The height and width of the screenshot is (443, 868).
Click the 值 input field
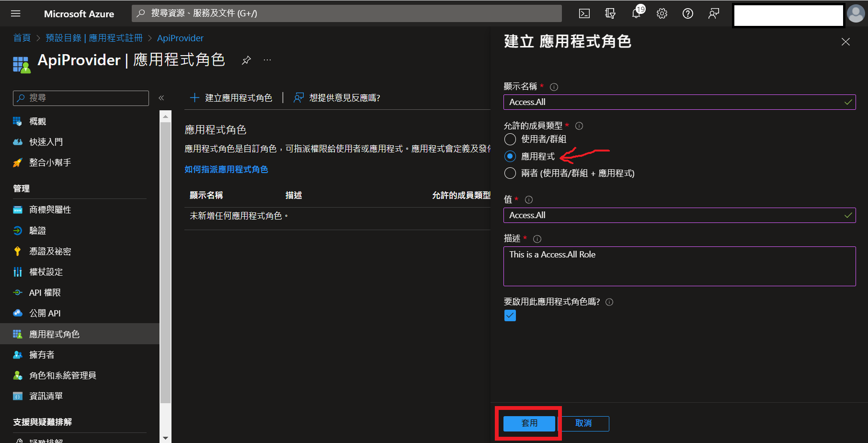(x=679, y=215)
